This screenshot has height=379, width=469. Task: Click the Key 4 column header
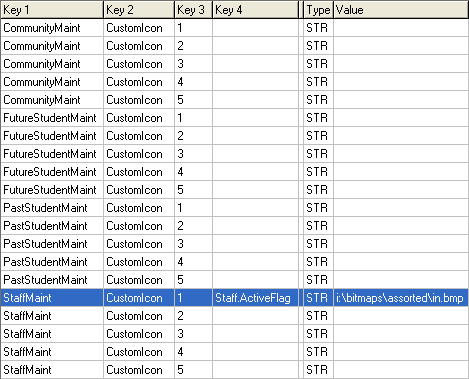tap(256, 10)
